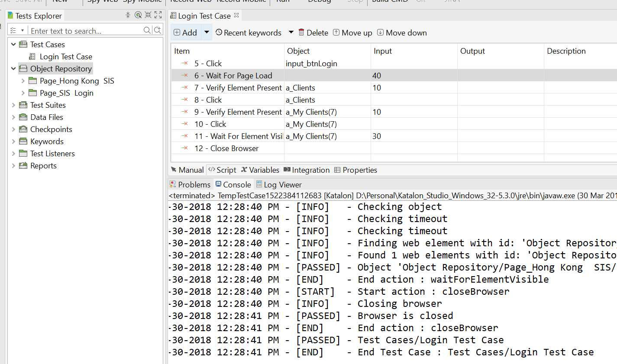The height and width of the screenshot is (364, 617).
Task: Click Recent keywords button
Action: [249, 32]
